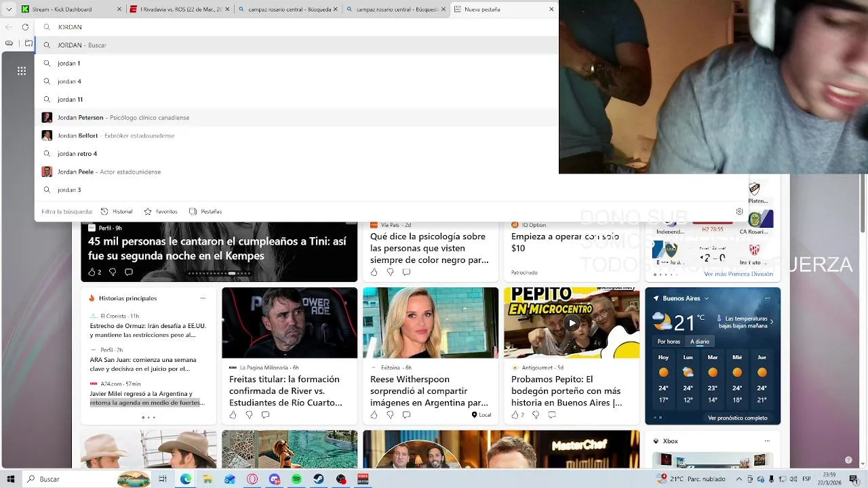Screen dimensions: 868x488
Task: Select the Nueva pestaña tab
Action: click(x=504, y=9)
